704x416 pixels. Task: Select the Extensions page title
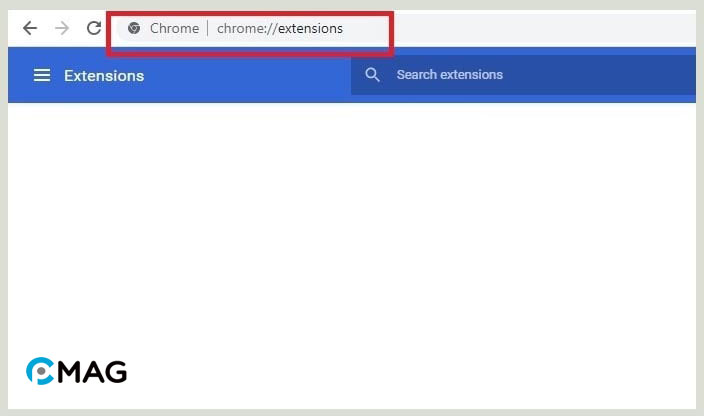click(104, 76)
